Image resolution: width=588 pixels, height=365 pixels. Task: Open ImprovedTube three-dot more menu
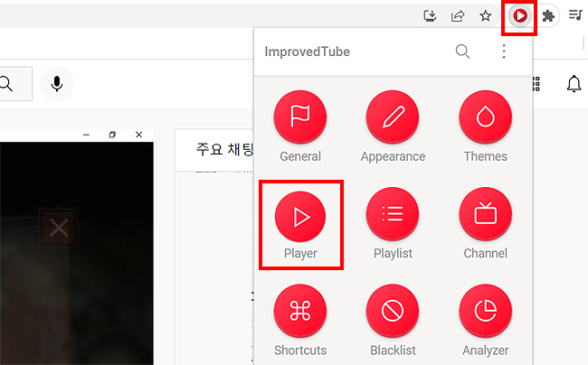[504, 51]
